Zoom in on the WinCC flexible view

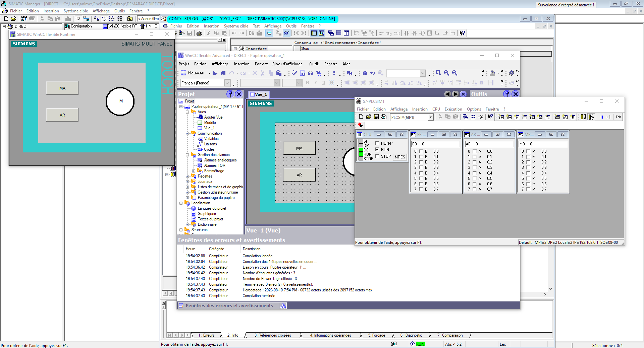coord(447,73)
